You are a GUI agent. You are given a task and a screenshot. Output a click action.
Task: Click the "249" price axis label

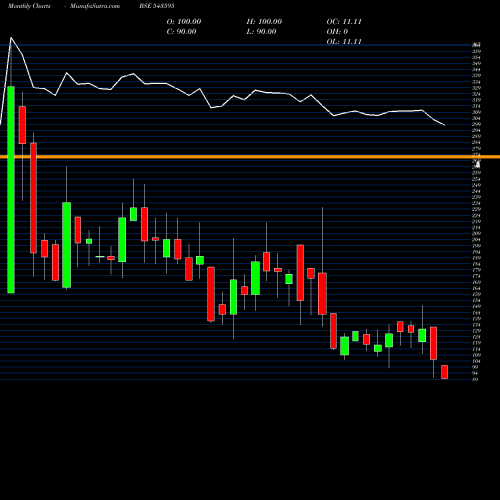coord(476,185)
